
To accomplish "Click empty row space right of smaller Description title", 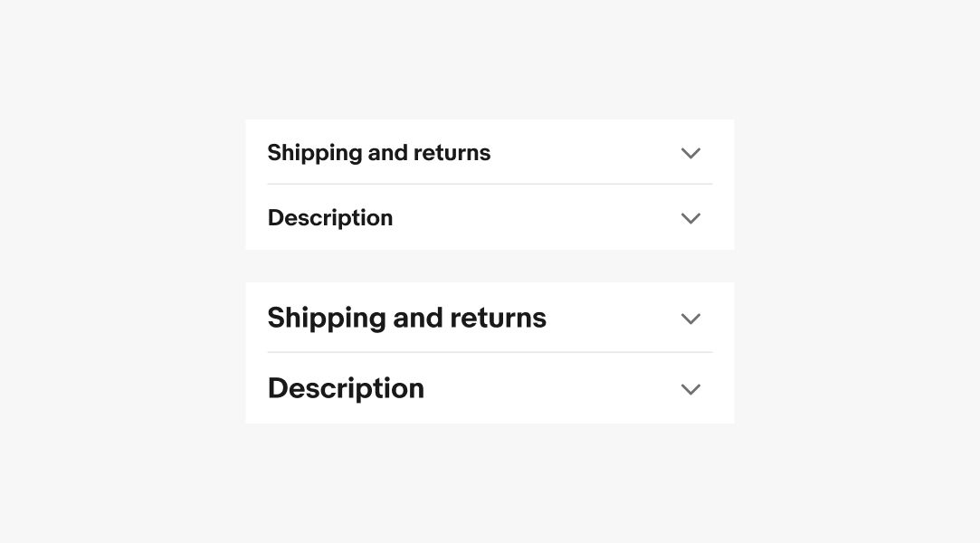I will tap(534, 218).
